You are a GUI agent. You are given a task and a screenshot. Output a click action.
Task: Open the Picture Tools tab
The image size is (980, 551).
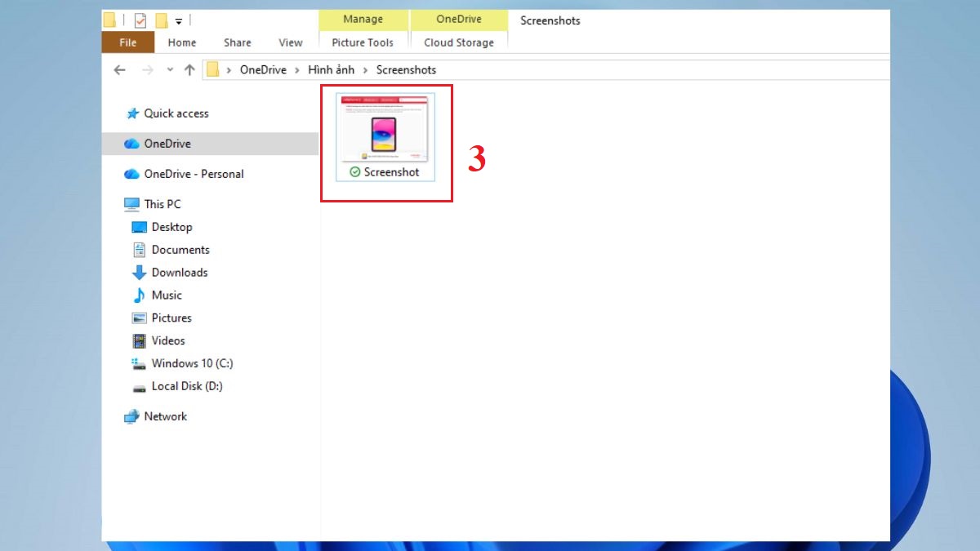[x=363, y=42]
